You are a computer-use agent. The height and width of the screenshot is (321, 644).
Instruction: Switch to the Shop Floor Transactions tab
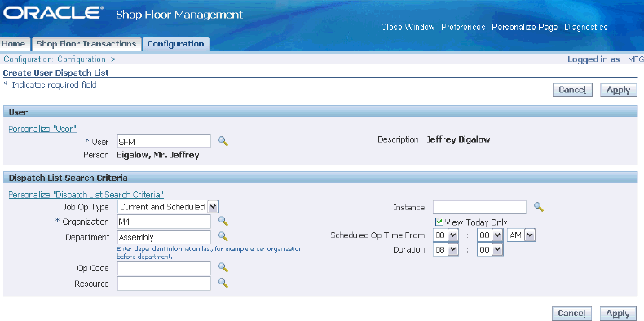(86, 44)
